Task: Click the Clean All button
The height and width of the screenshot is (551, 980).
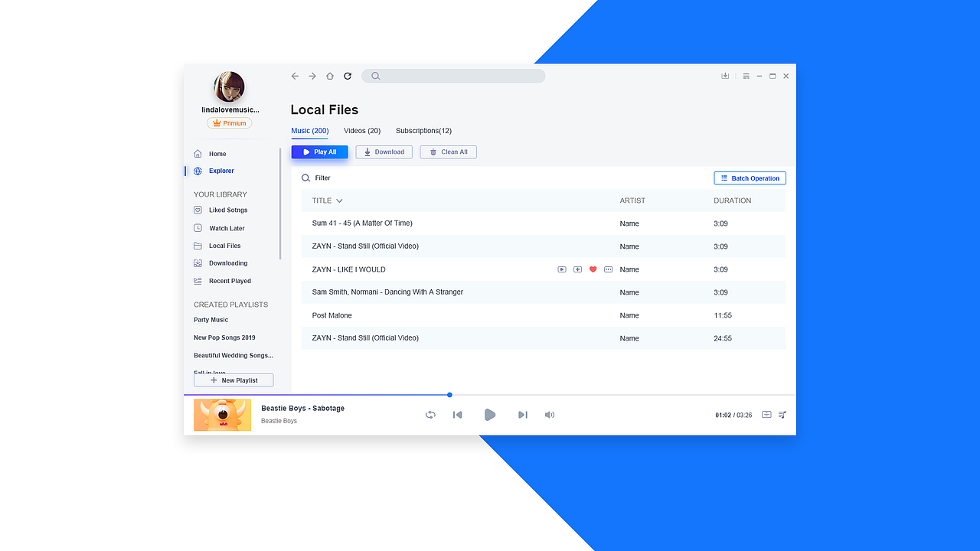Action: pos(448,152)
